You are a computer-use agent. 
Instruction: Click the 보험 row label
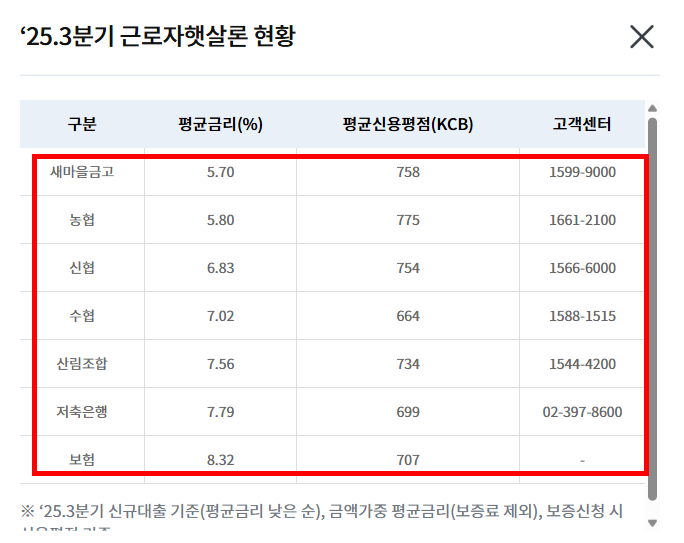[x=82, y=460]
